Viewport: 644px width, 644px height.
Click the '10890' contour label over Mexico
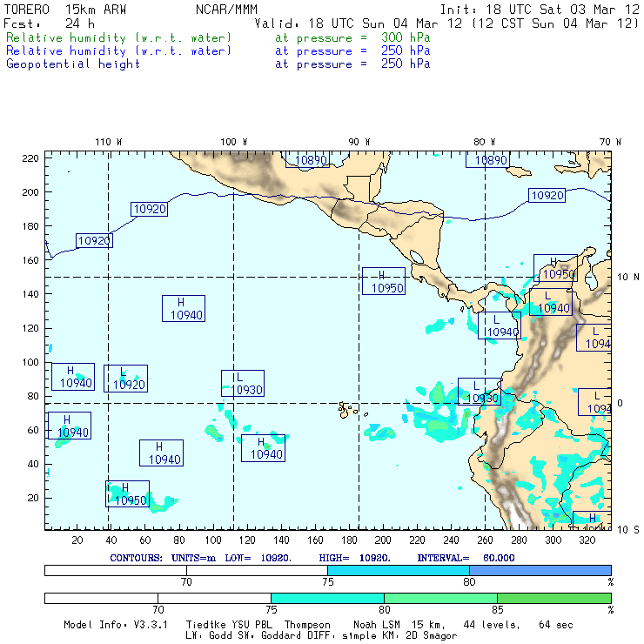click(307, 159)
